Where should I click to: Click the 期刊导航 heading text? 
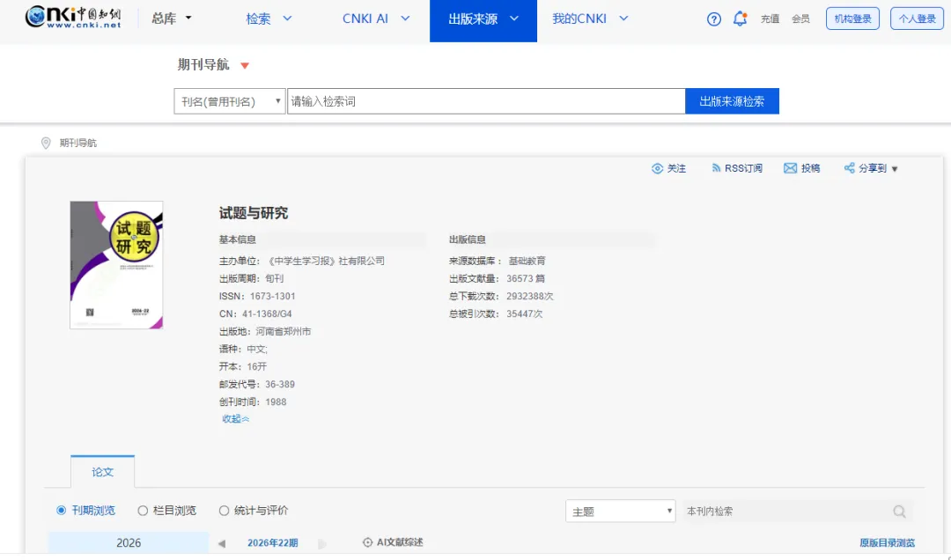click(203, 65)
